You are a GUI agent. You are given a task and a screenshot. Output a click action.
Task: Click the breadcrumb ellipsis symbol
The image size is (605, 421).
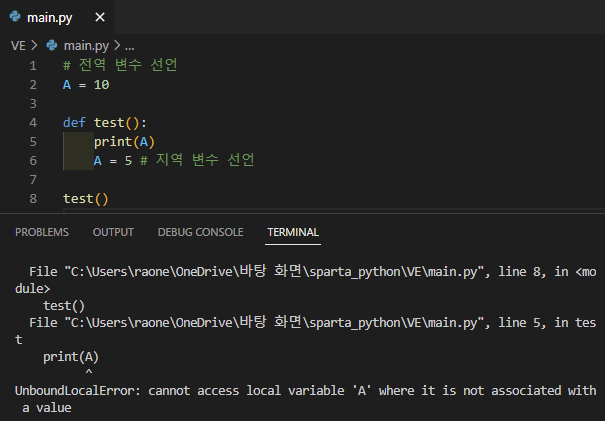[x=130, y=47]
